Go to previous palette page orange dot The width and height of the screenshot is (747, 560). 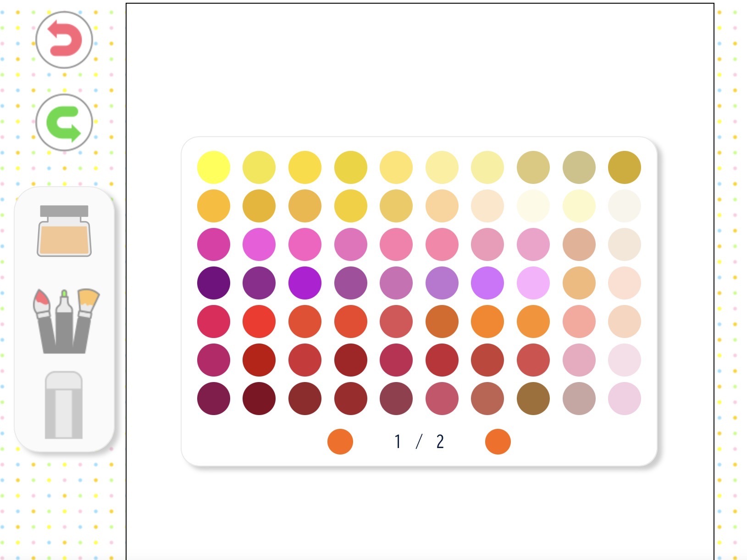pyautogui.click(x=340, y=442)
